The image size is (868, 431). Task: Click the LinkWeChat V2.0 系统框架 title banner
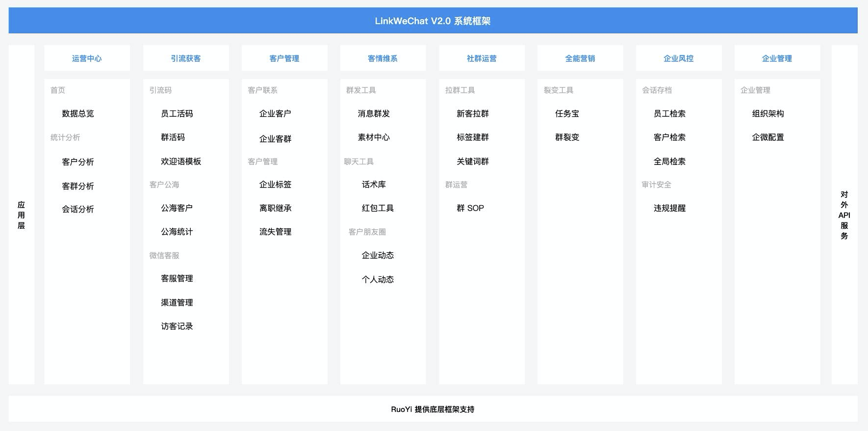[x=433, y=21]
